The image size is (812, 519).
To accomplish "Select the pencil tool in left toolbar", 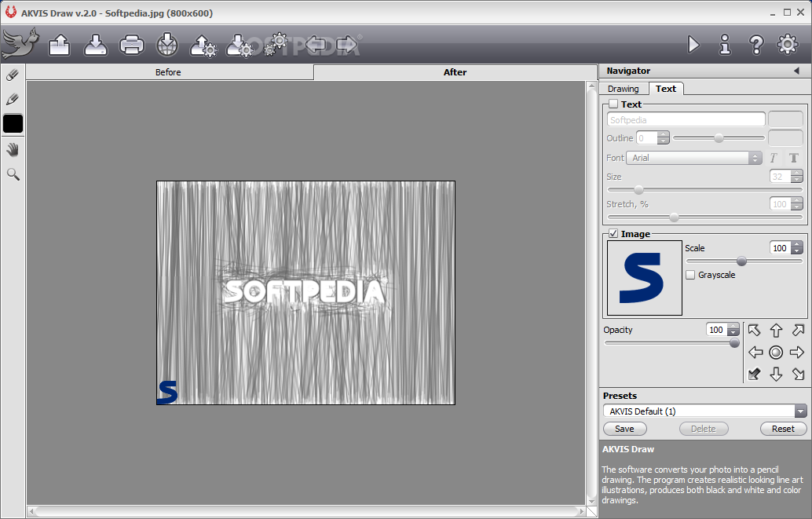I will (13, 98).
